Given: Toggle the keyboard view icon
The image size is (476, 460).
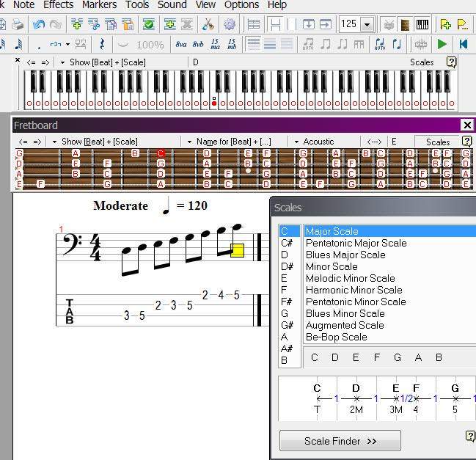Looking at the screenshot, I should pos(422,24).
